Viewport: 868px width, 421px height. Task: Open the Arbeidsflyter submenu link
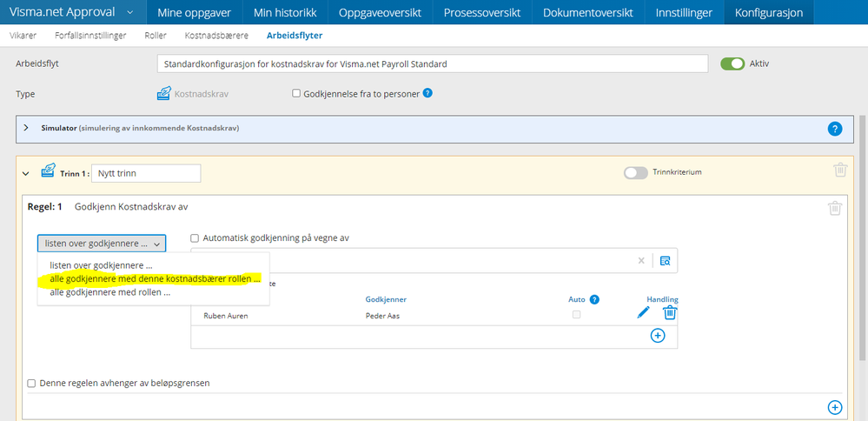[x=295, y=36]
